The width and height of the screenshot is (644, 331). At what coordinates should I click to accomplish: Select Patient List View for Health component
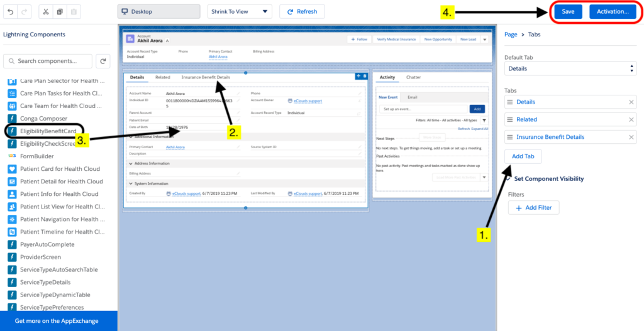(x=56, y=207)
